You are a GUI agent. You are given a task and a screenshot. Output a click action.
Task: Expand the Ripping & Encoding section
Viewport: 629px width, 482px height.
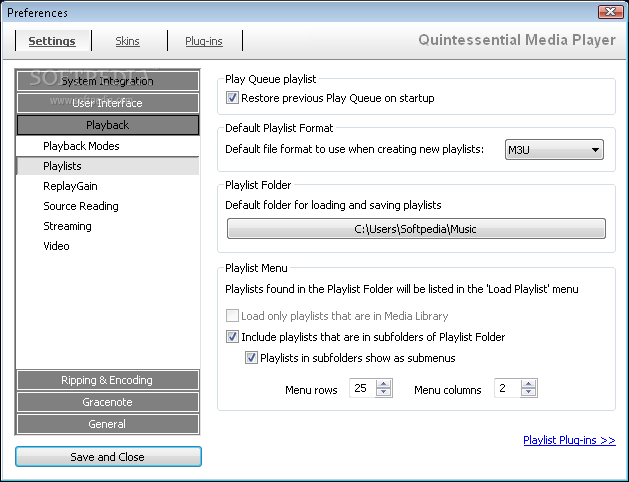(x=108, y=380)
